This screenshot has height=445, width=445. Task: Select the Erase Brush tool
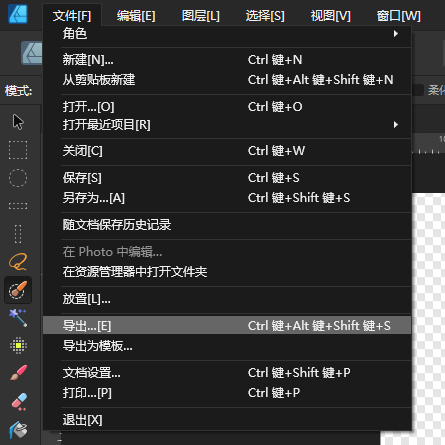(18, 402)
